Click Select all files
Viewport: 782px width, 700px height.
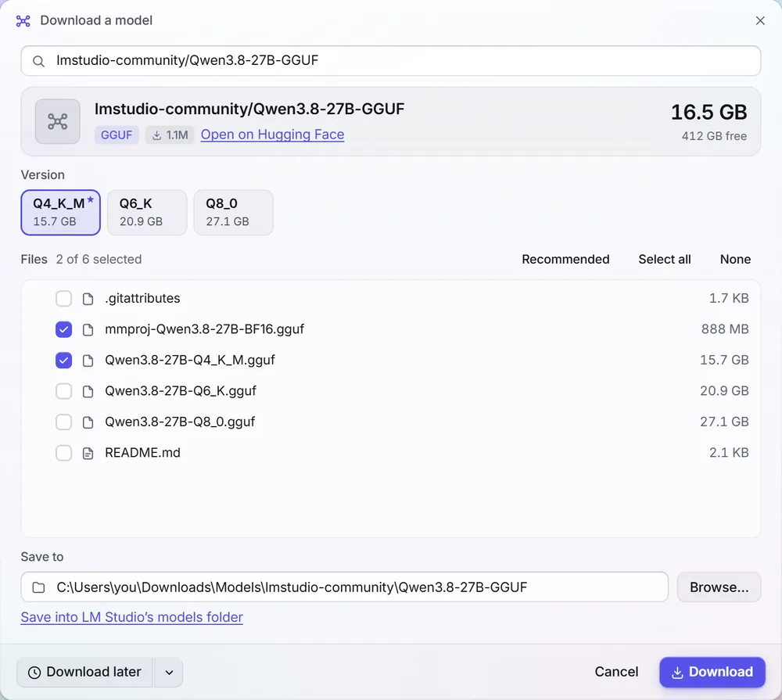[664, 259]
